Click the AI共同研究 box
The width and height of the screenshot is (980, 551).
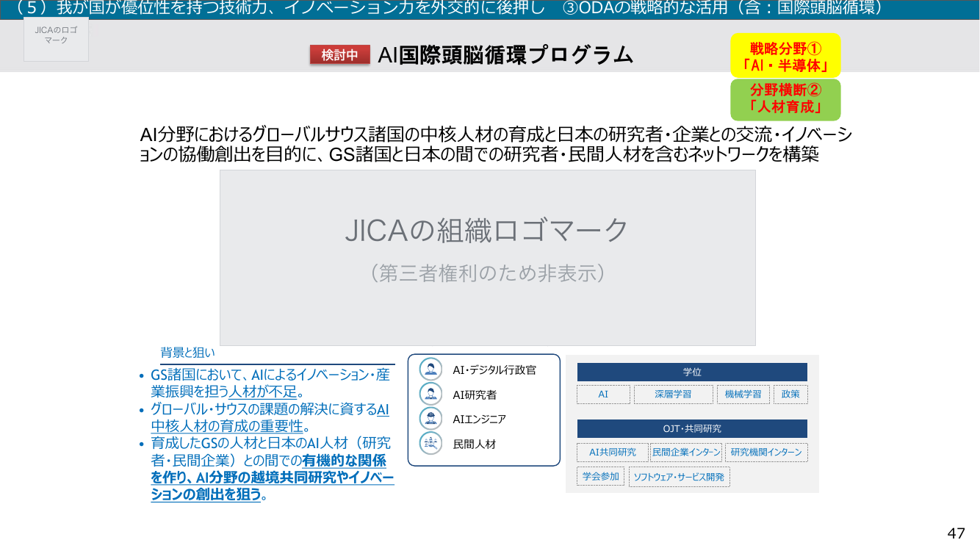click(613, 453)
